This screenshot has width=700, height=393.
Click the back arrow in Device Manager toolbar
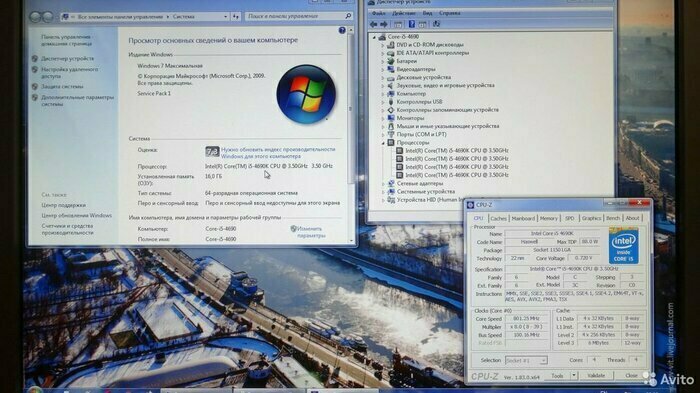pyautogui.click(x=374, y=24)
